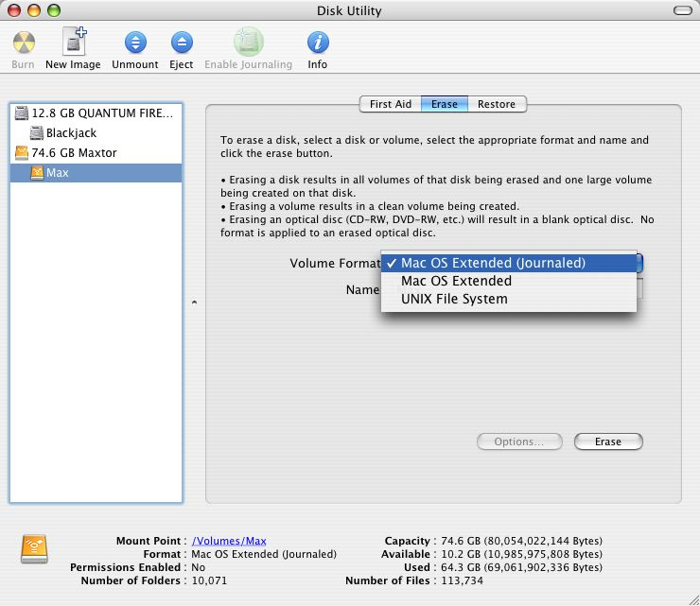Click the Available value 10.2 GB
The image size is (700, 606).
521,554
